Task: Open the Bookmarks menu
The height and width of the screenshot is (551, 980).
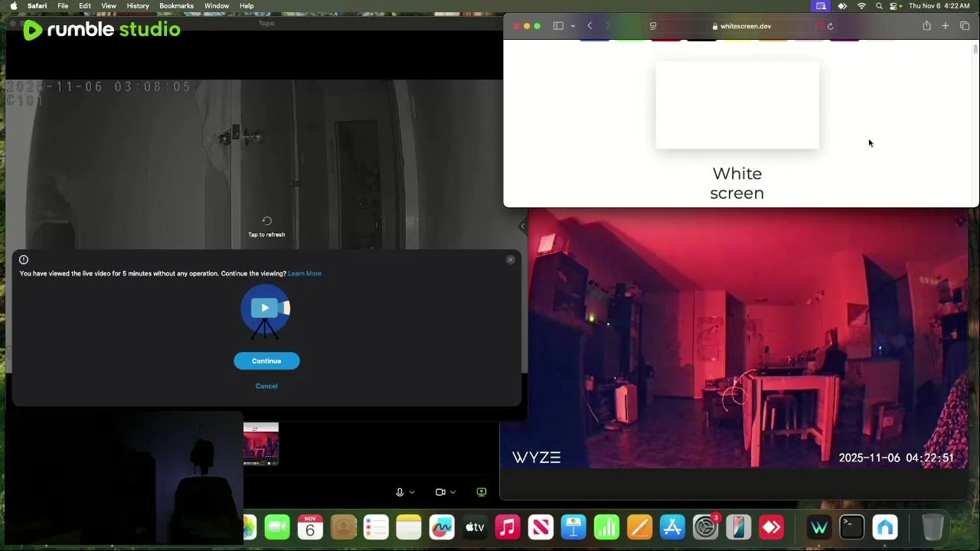Action: (x=176, y=6)
